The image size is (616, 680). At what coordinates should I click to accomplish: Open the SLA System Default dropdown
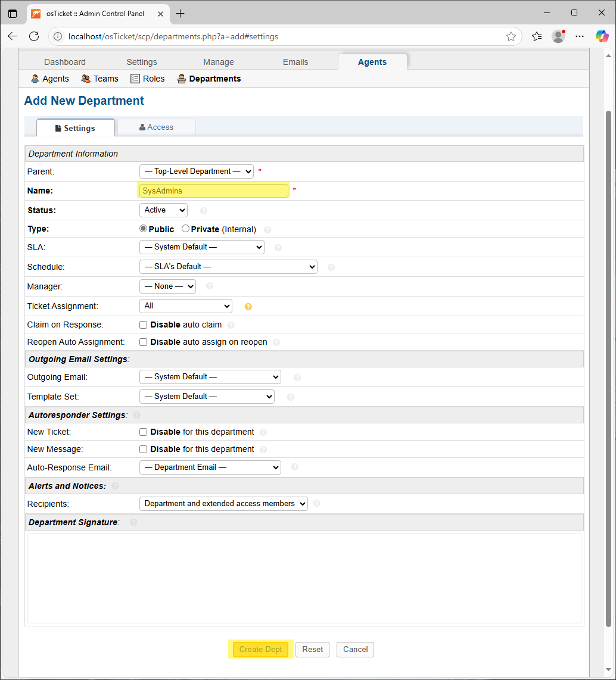(202, 247)
